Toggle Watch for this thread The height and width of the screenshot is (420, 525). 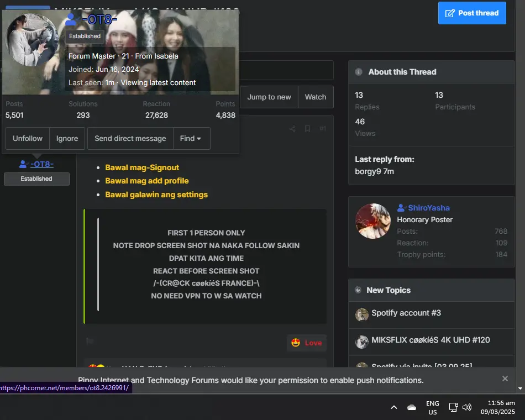pos(316,97)
